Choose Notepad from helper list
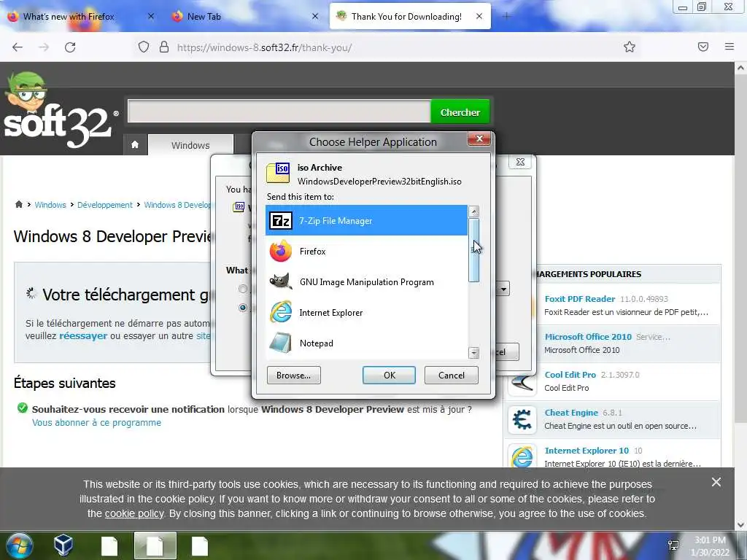Screen dimensions: 747x560 [366, 343]
